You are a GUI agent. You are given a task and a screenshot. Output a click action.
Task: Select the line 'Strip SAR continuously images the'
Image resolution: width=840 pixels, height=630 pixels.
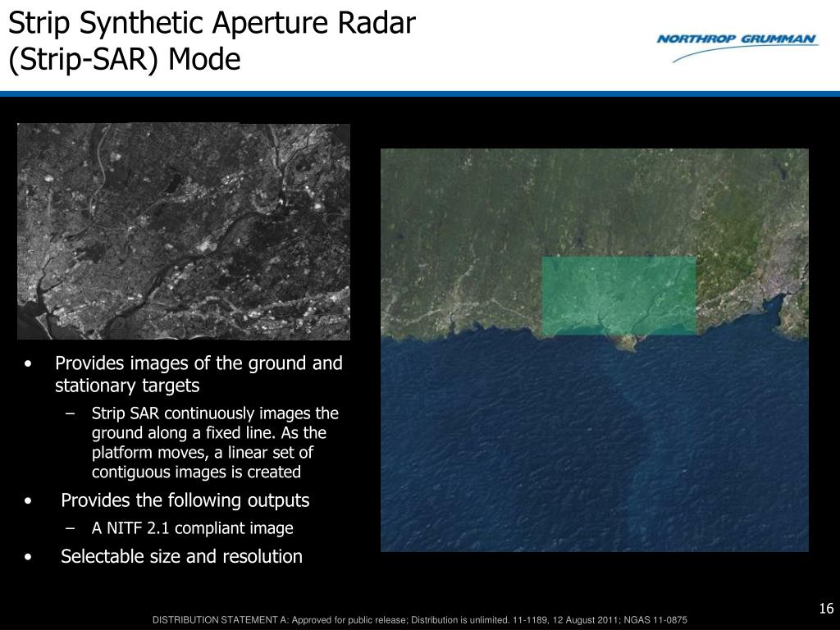215,413
